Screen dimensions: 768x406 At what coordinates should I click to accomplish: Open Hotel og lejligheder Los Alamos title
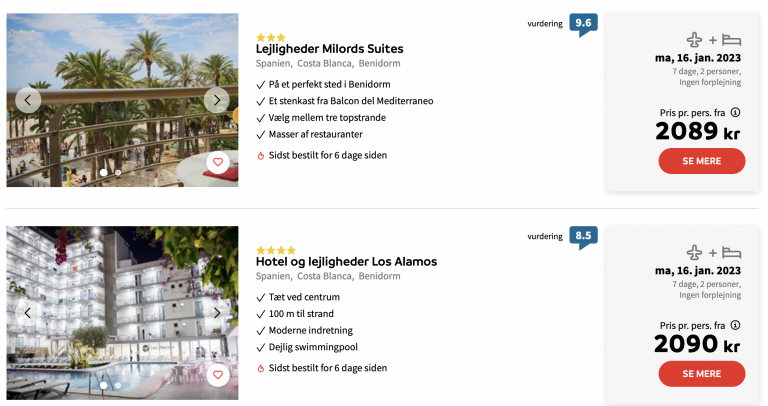[x=346, y=262]
